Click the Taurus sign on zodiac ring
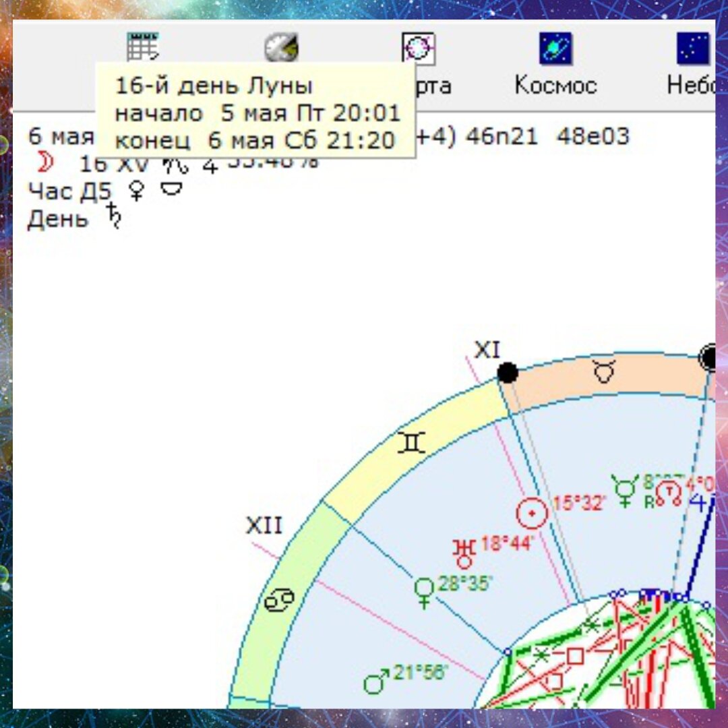This screenshot has height=728, width=728. (604, 371)
